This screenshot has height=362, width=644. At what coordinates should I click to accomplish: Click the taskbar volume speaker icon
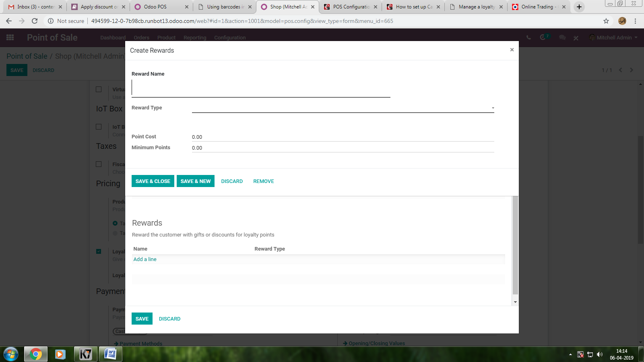600,354
